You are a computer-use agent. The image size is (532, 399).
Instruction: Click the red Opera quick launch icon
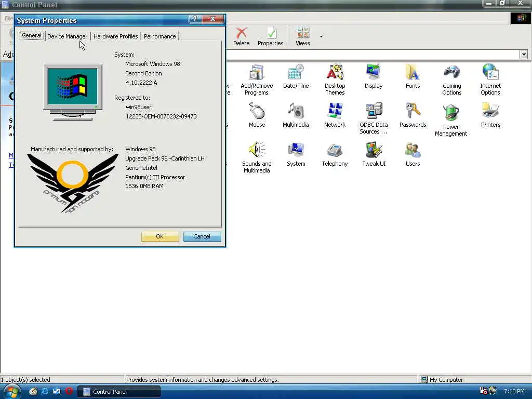point(69,391)
